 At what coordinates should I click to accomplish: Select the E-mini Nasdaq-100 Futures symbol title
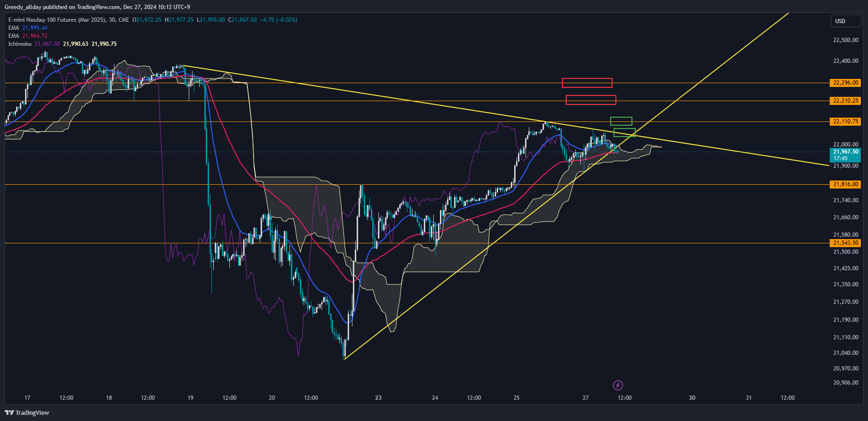pyautogui.click(x=69, y=20)
